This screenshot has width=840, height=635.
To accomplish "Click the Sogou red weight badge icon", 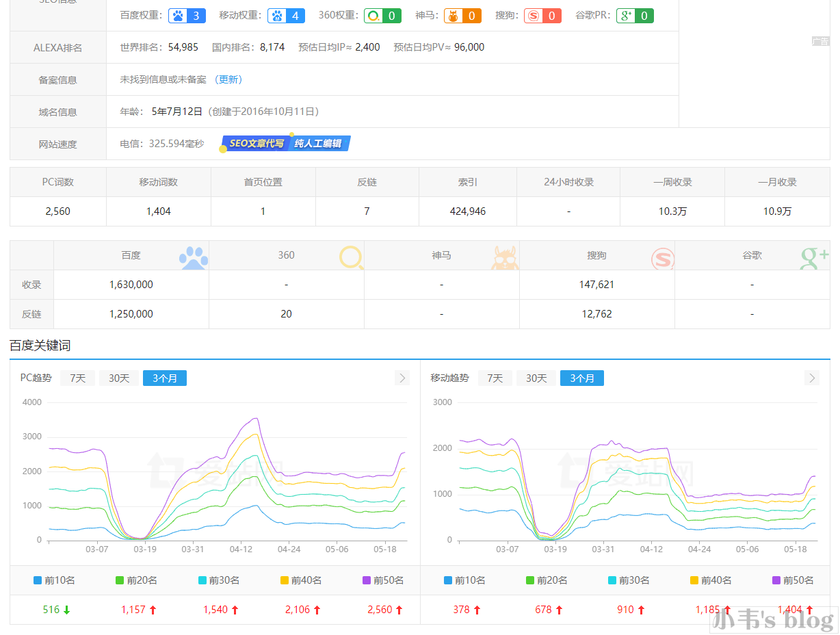I will point(542,16).
